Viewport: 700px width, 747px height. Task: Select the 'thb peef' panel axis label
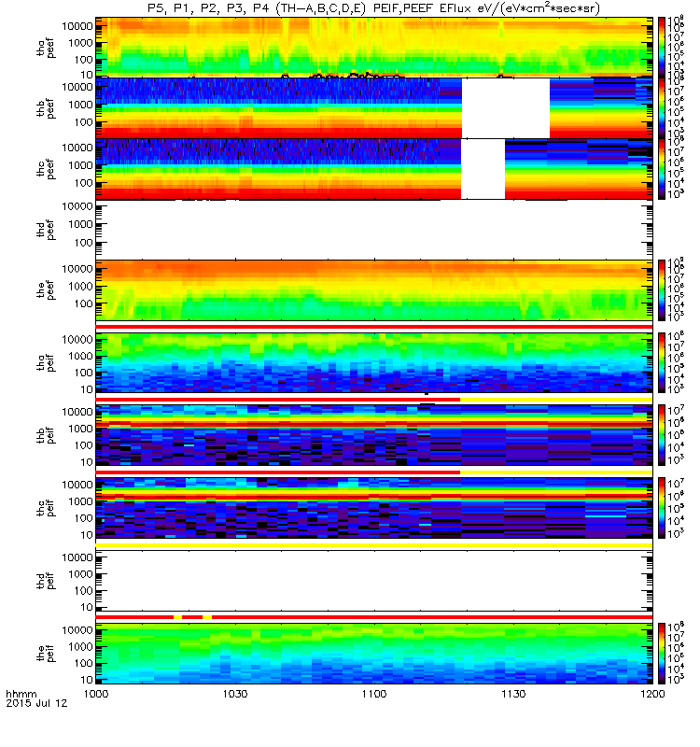tap(46, 108)
